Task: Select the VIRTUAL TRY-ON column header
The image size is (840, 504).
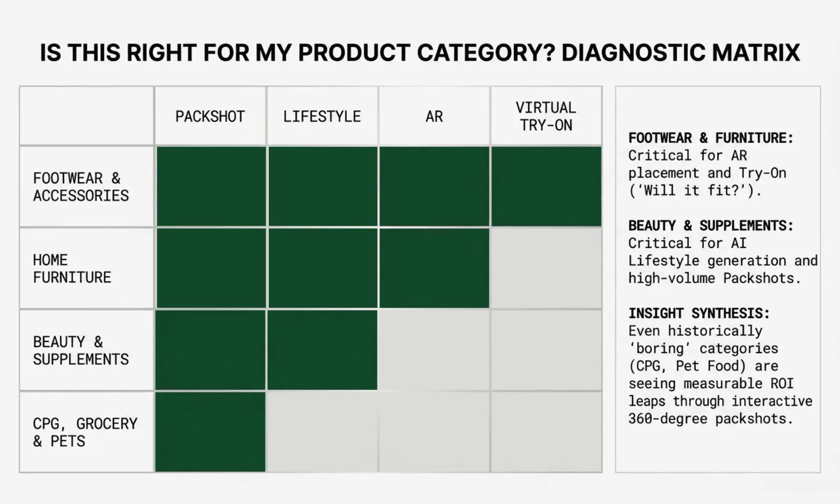Action: point(546,116)
